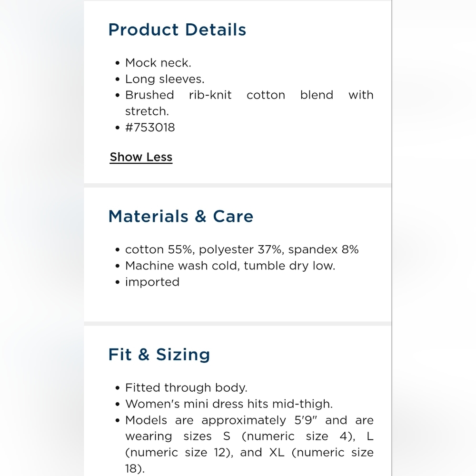The height and width of the screenshot is (476, 476).
Task: Click the Long sleeves bullet item
Action: pyautogui.click(x=165, y=79)
